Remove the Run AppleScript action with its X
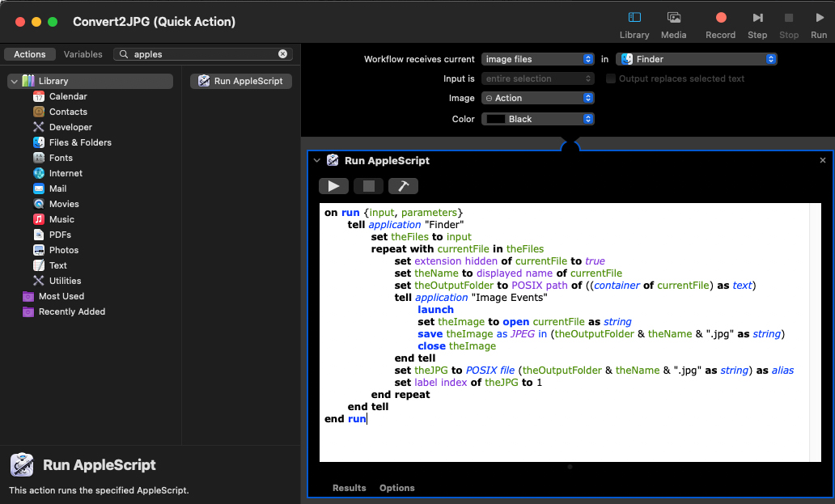The width and height of the screenshot is (835, 504). coord(823,160)
